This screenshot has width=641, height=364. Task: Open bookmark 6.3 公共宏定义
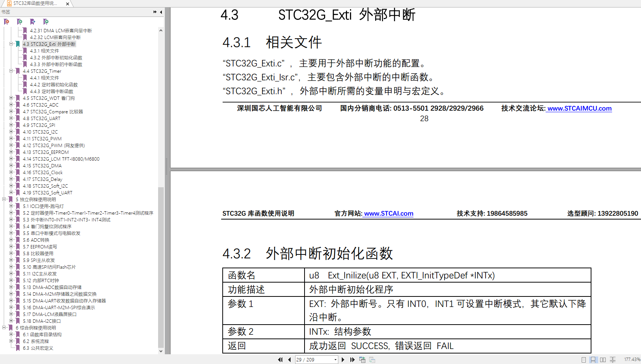click(38, 348)
